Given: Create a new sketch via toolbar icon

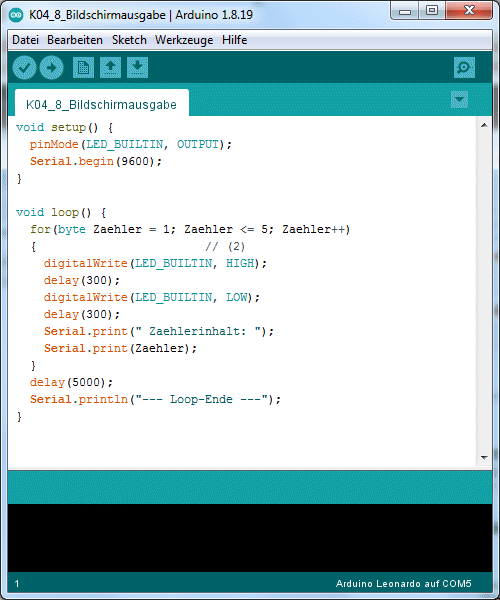Looking at the screenshot, I should click(83, 68).
